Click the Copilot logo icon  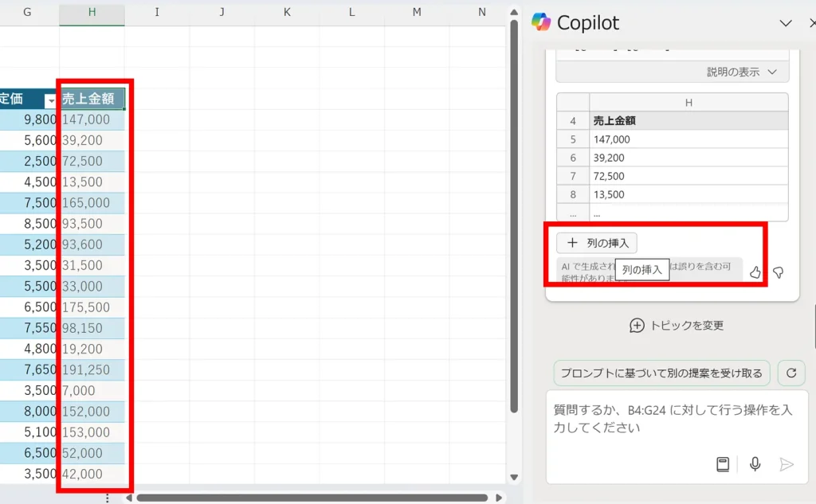point(541,22)
